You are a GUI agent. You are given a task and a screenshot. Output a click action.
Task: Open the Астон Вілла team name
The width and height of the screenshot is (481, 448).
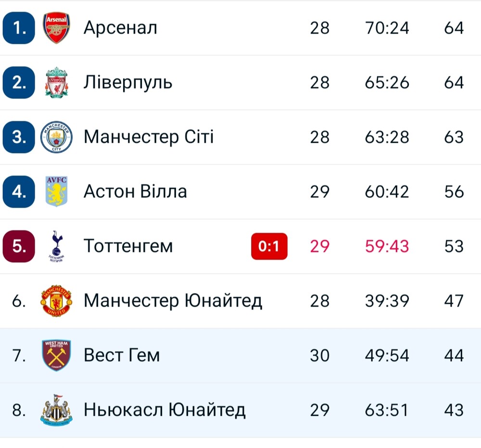coord(135,192)
